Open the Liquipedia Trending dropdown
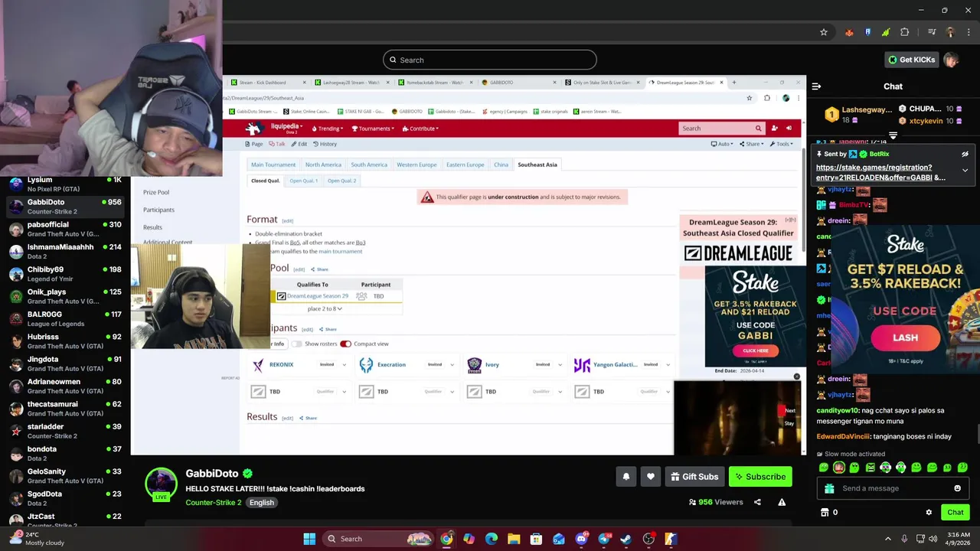 click(328, 129)
